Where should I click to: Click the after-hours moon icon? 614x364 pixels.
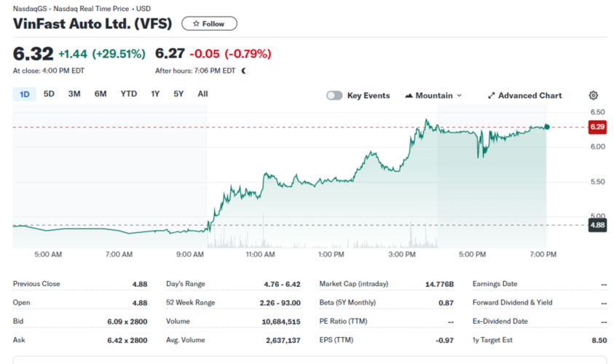(x=244, y=71)
